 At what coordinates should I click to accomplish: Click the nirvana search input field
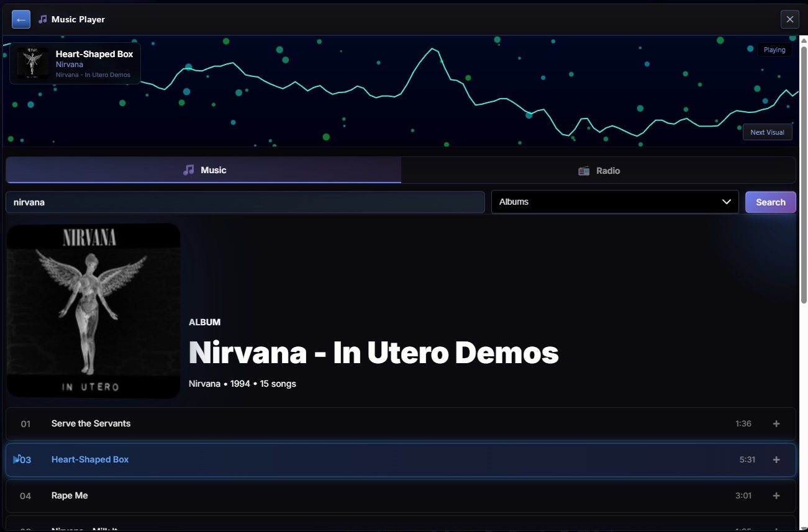pyautogui.click(x=245, y=202)
